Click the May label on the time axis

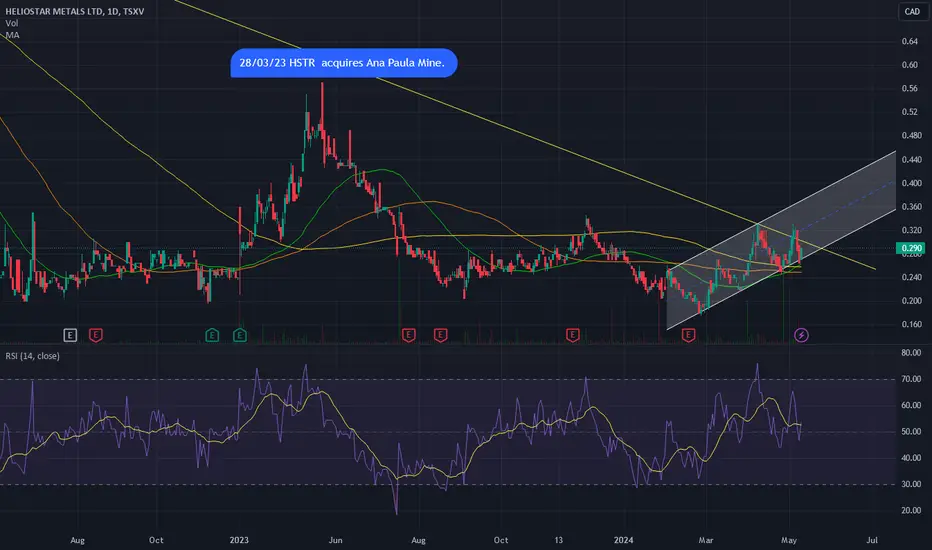tap(789, 540)
